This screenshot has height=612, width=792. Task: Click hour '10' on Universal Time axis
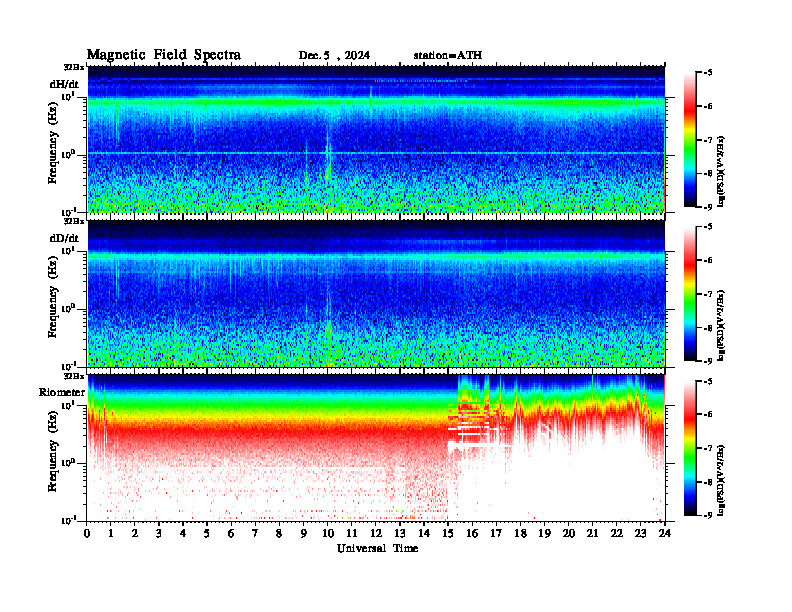328,533
